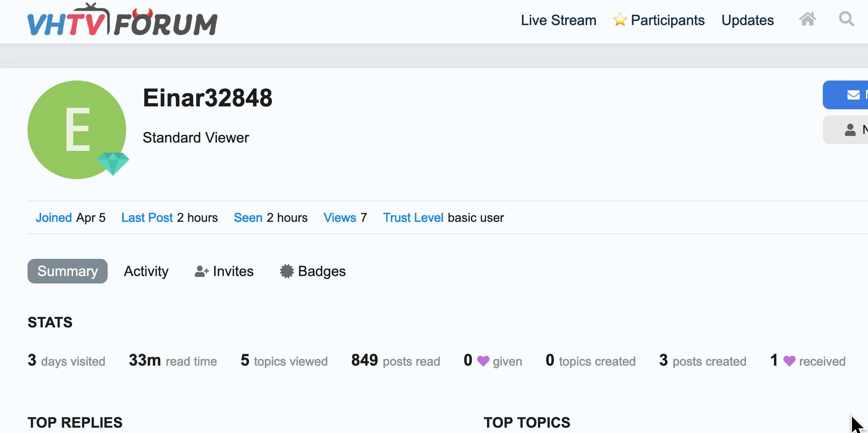Click the star icon beside Participants

(x=619, y=20)
